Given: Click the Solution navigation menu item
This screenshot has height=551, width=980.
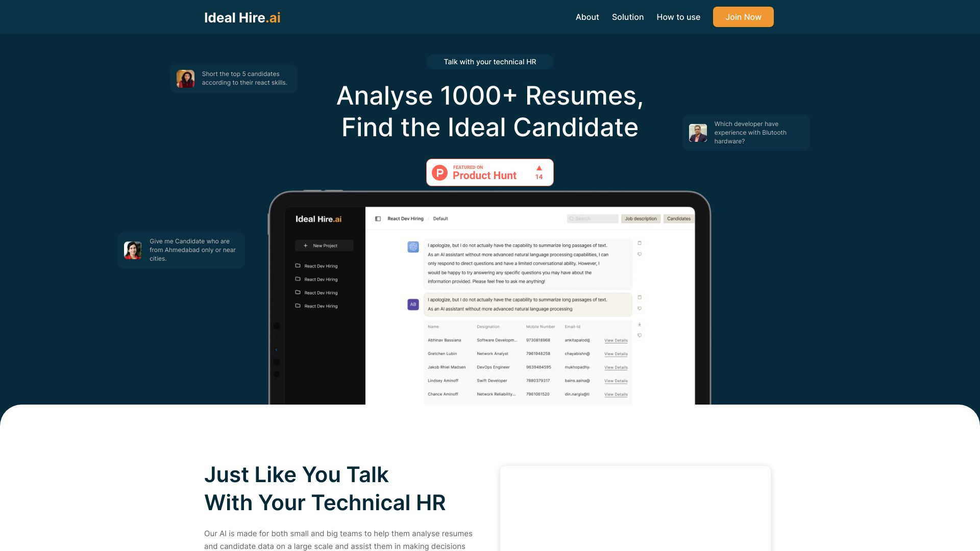Looking at the screenshot, I should click(x=627, y=16).
